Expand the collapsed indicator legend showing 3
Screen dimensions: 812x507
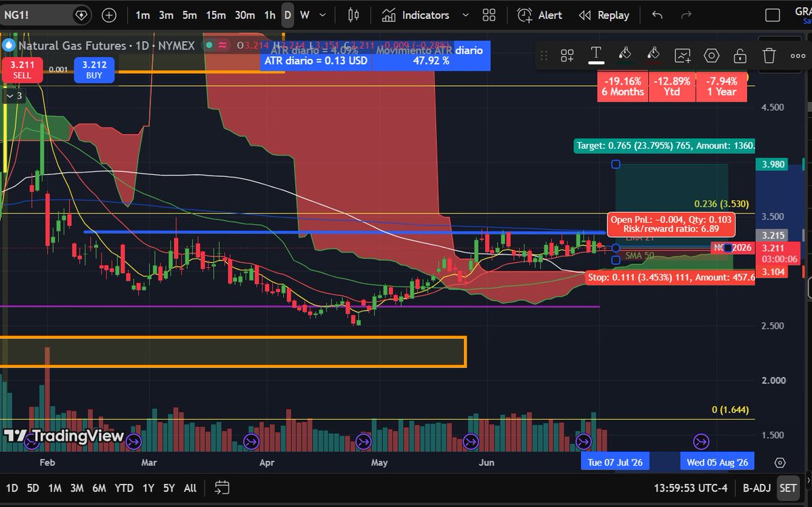point(14,96)
